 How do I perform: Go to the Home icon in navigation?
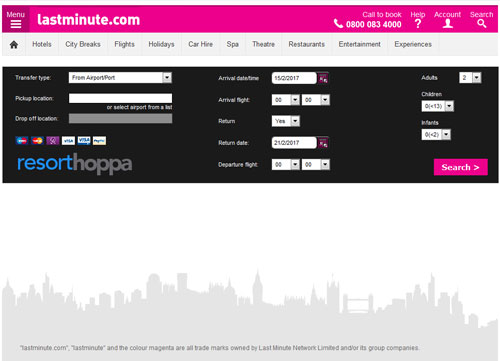point(14,44)
